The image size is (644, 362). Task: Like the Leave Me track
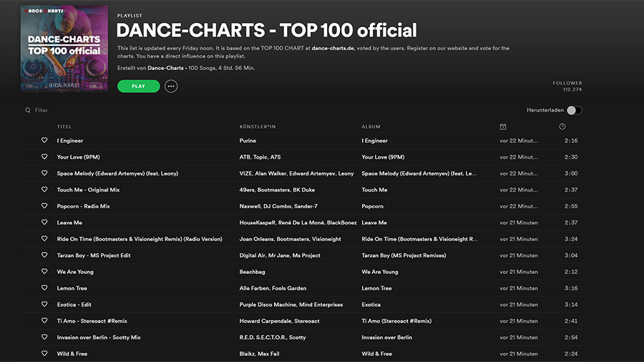click(44, 222)
